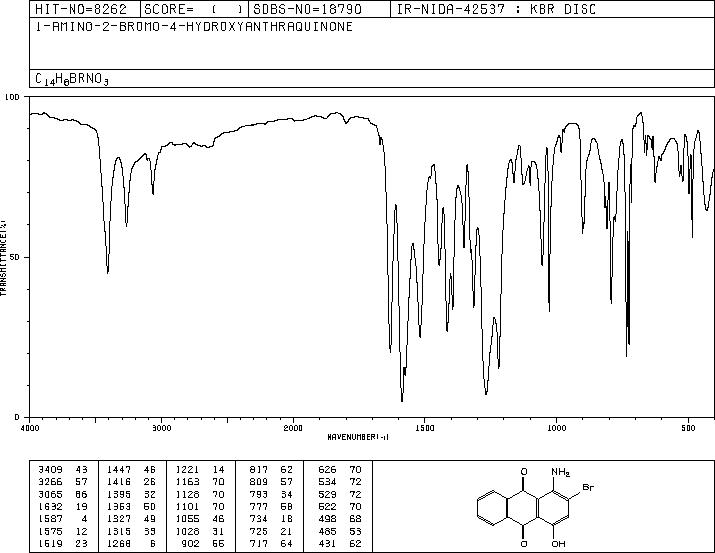Click transmittance value 4 beside 1587
This screenshot has width=715, height=553.
84,519
